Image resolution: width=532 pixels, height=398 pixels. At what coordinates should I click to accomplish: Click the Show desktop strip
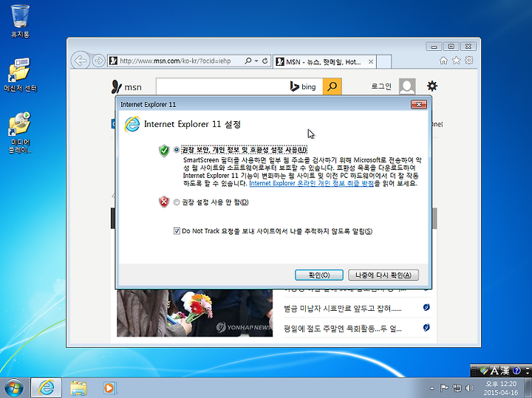[528, 388]
